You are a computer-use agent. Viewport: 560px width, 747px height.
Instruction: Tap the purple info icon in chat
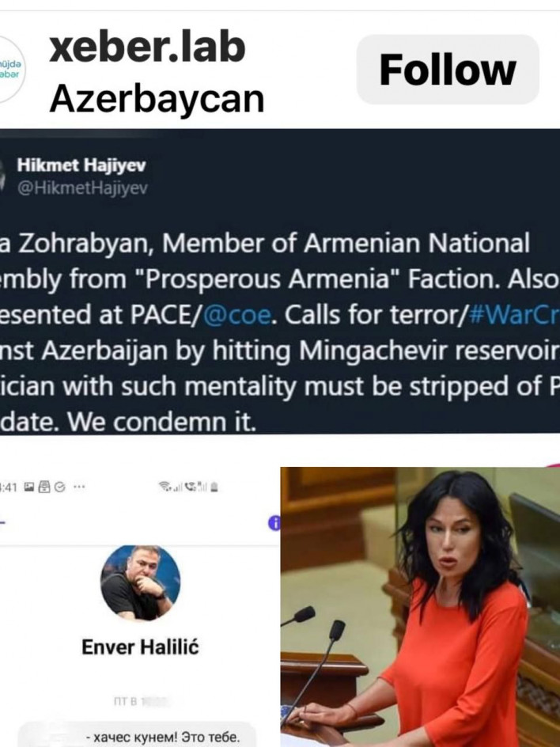coord(274,522)
